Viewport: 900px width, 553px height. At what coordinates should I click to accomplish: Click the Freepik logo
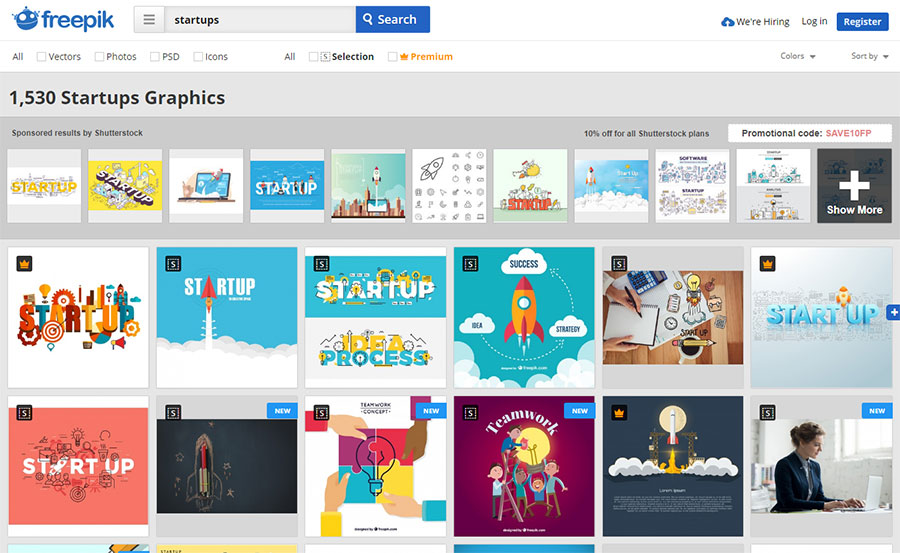63,20
